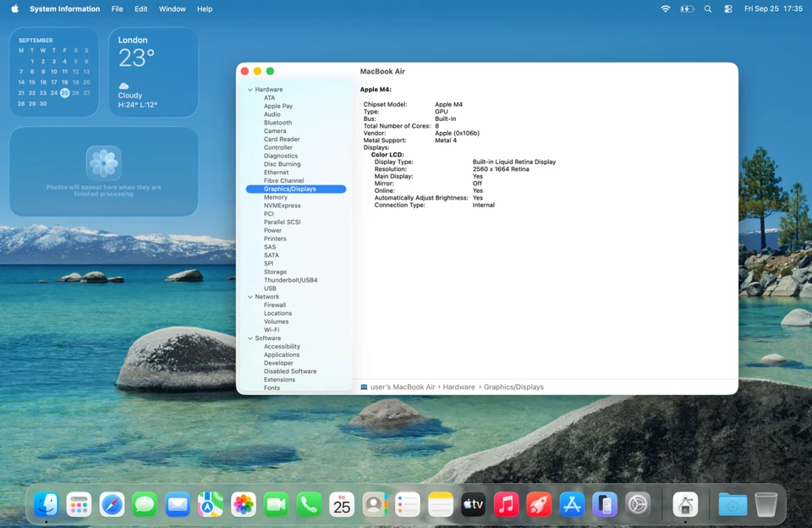
Task: Click the Color LCD heading
Action: (387, 154)
